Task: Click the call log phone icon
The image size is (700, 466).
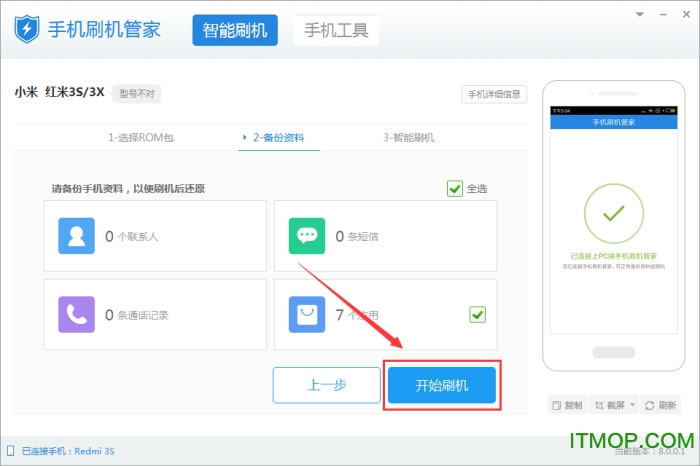Action: [x=76, y=314]
